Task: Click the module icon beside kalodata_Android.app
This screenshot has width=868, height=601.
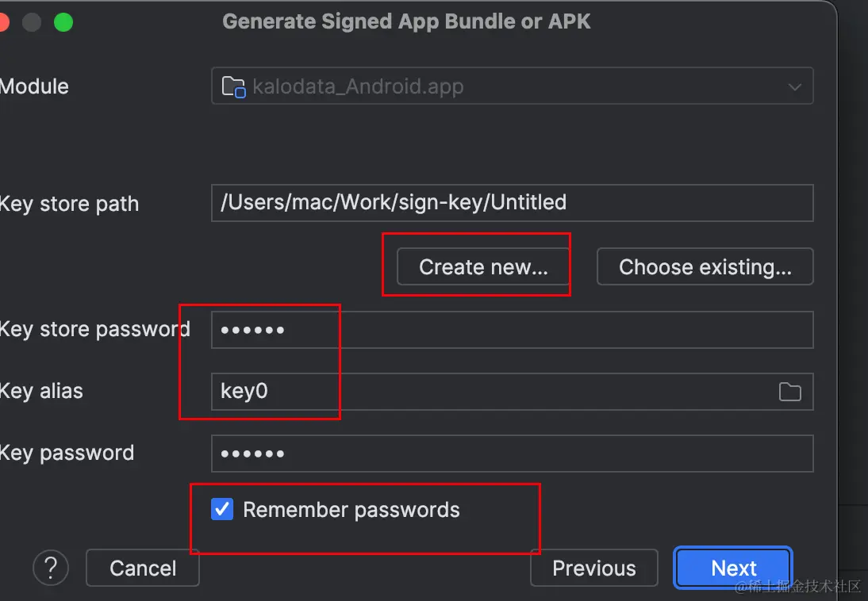Action: tap(233, 87)
